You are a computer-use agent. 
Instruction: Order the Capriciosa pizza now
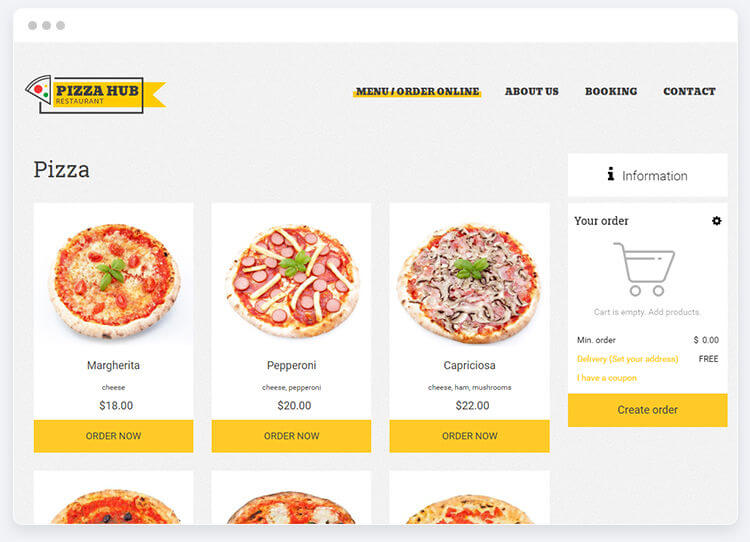[x=469, y=436]
